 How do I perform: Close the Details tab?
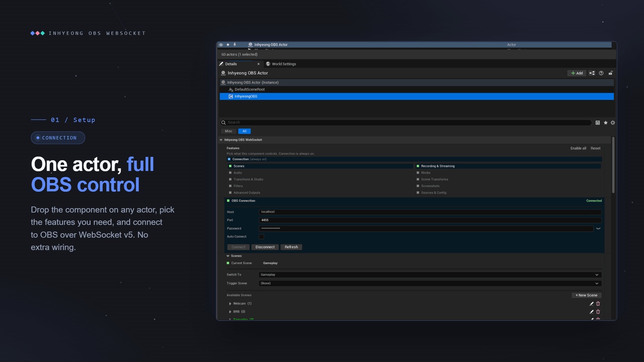click(x=259, y=64)
